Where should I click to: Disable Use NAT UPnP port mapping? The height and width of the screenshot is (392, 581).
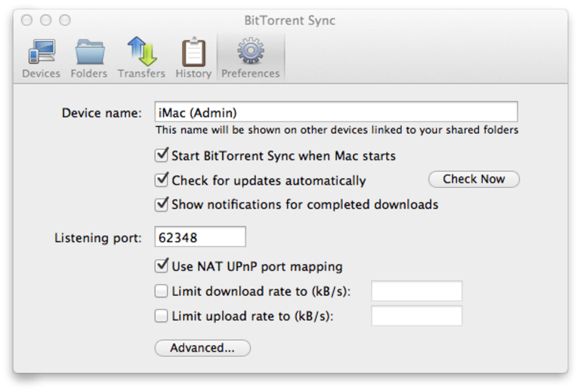pyautogui.click(x=162, y=266)
